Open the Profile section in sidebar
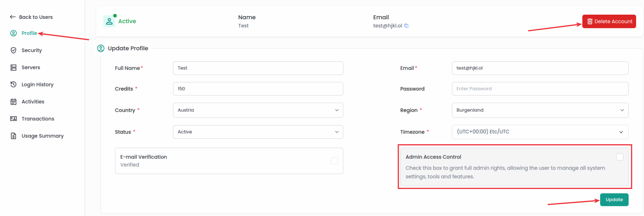This screenshot has width=644, height=216. click(x=29, y=33)
